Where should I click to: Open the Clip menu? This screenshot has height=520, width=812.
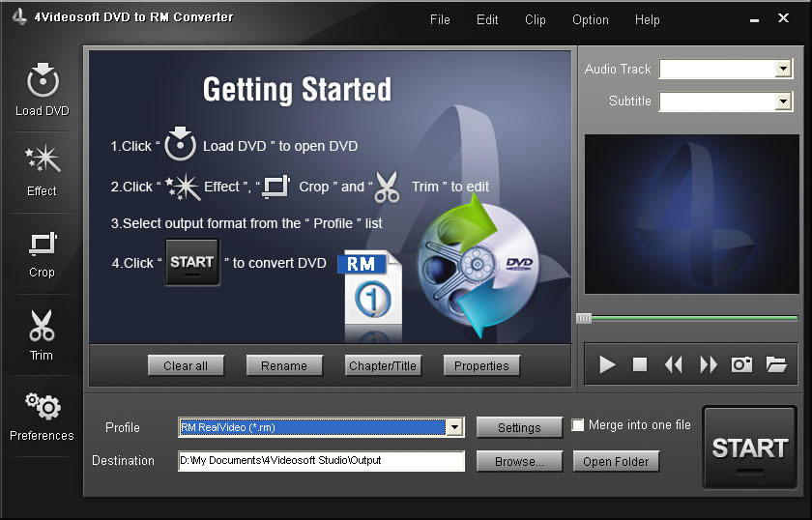pos(535,19)
